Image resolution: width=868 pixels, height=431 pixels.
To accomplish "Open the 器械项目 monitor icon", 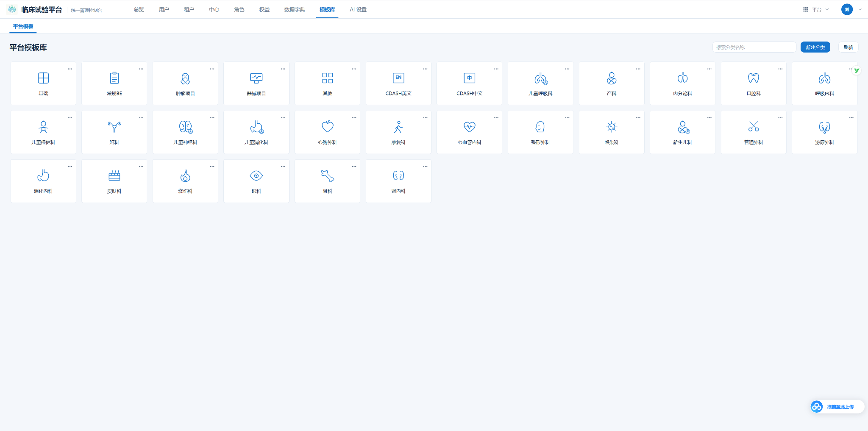I will coord(256,78).
